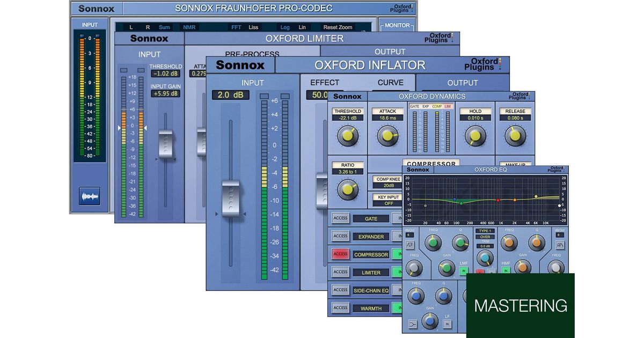Click Reset Zoom in Pro-Codec
The height and width of the screenshot is (338, 644).
coord(338,27)
